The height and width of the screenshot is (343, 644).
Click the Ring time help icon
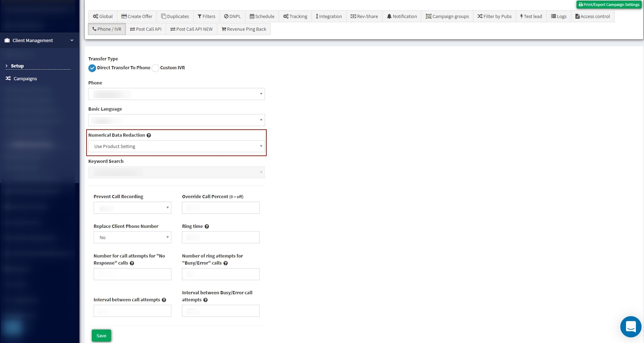click(207, 227)
